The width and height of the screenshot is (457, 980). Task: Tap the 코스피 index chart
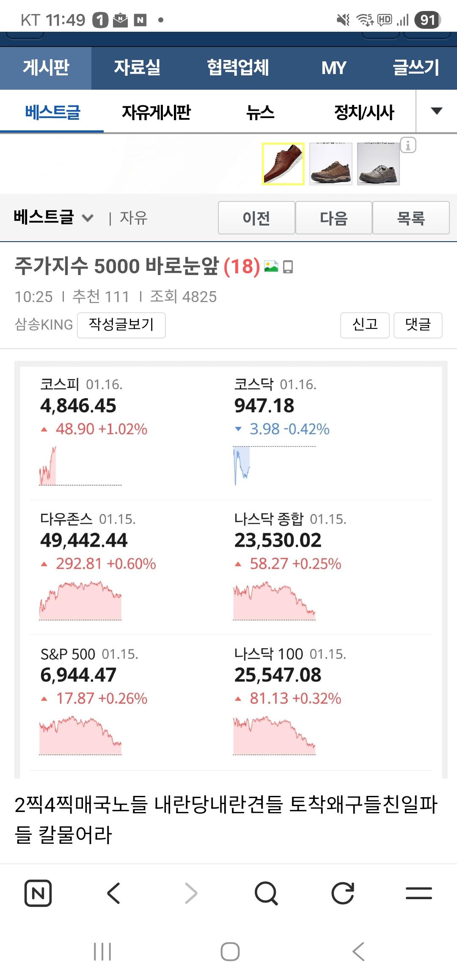point(80,465)
